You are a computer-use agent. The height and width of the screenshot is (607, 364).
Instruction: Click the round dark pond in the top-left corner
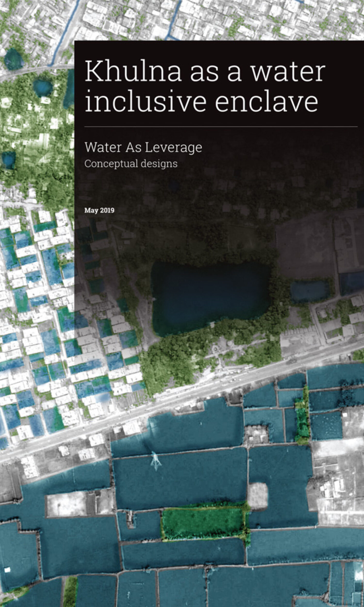point(14,59)
